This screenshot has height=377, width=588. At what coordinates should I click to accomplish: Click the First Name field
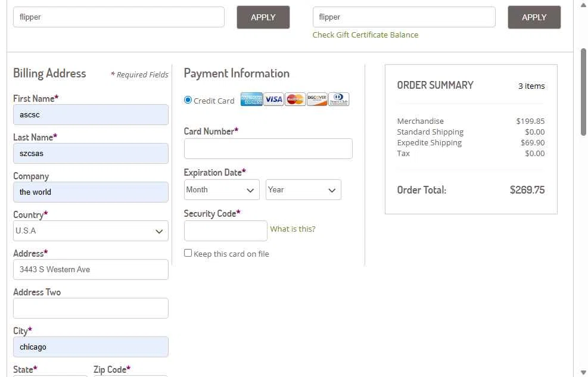[x=91, y=115]
